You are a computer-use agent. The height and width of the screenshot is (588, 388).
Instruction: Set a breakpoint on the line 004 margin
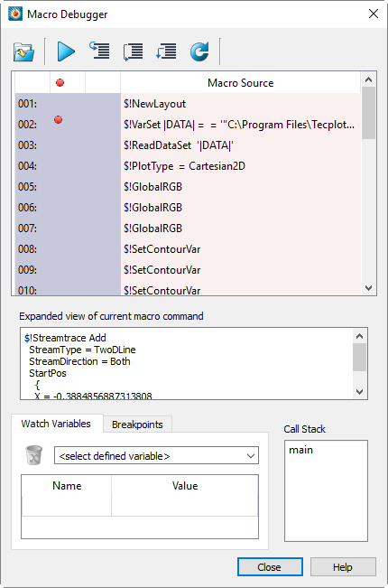[x=68, y=166]
